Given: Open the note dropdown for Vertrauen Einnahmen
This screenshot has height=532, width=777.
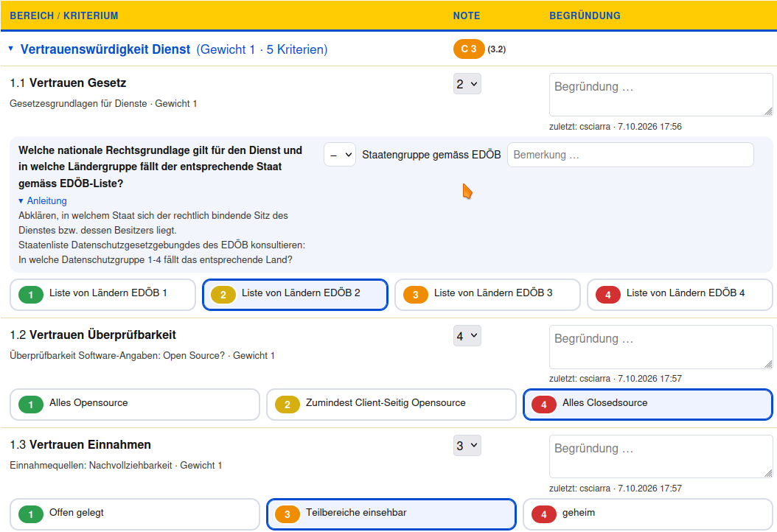Looking at the screenshot, I should (x=467, y=446).
